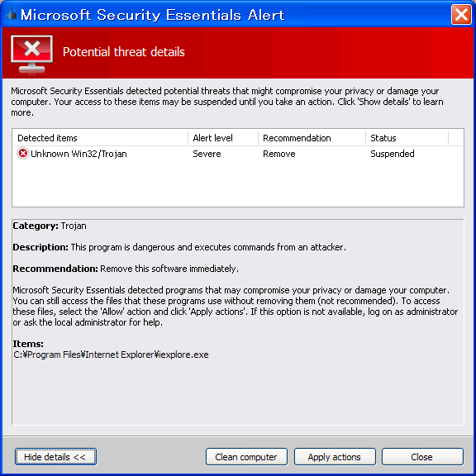Collapse details with Hide details button
The height and width of the screenshot is (476, 476).
pos(55,456)
